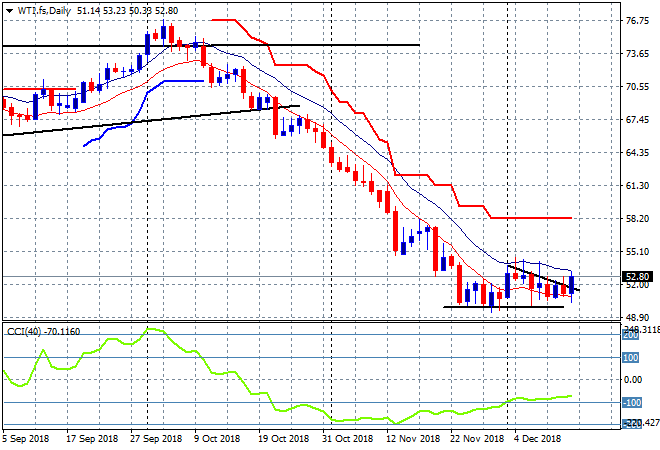Click the green CCI line peak near 27 Sep
This screenshot has width=660, height=450.
click(151, 329)
